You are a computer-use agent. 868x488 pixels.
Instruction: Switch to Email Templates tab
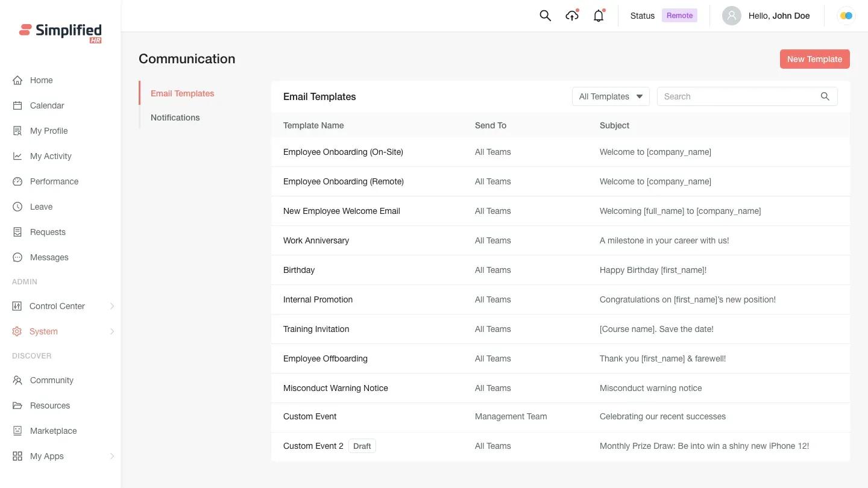coord(183,93)
